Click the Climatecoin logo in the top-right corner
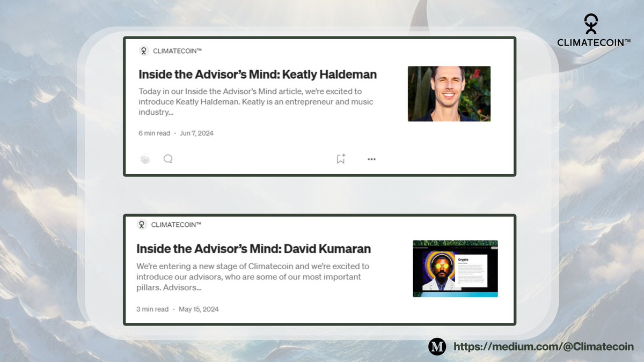The height and width of the screenshot is (362, 644). [590, 25]
